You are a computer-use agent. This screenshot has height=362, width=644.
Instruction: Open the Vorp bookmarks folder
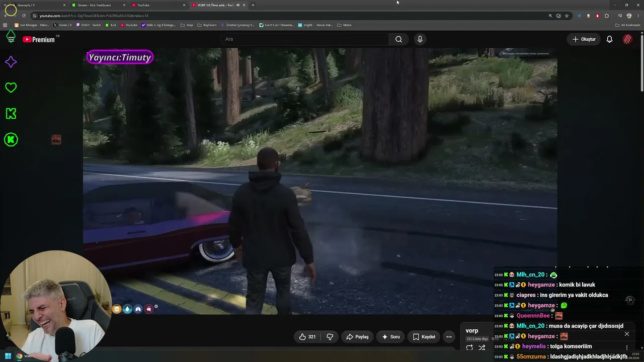pos(187,25)
